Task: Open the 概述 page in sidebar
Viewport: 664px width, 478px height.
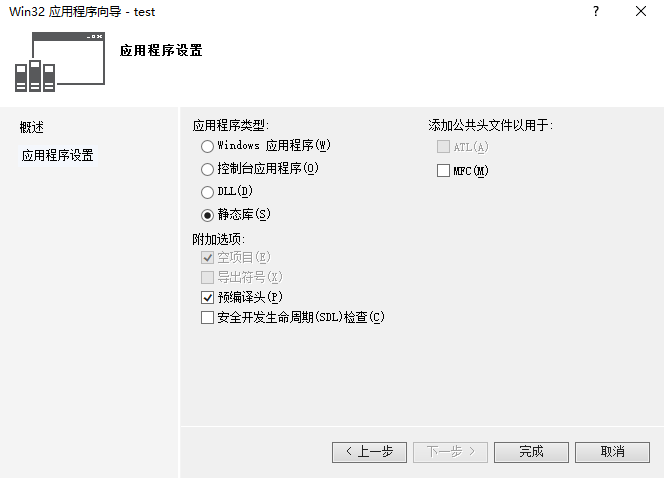Action: click(32, 127)
